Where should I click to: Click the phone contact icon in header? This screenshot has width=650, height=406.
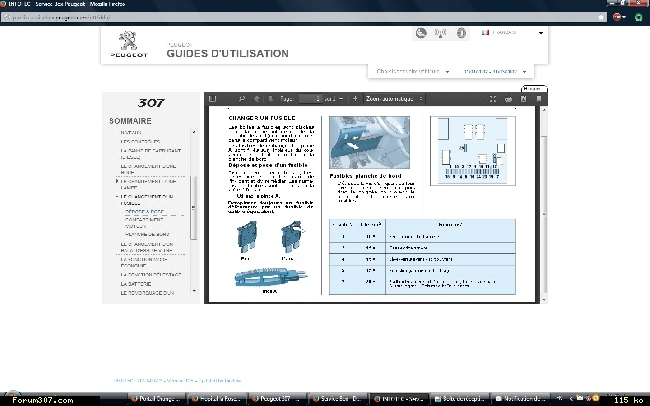[x=421, y=33]
